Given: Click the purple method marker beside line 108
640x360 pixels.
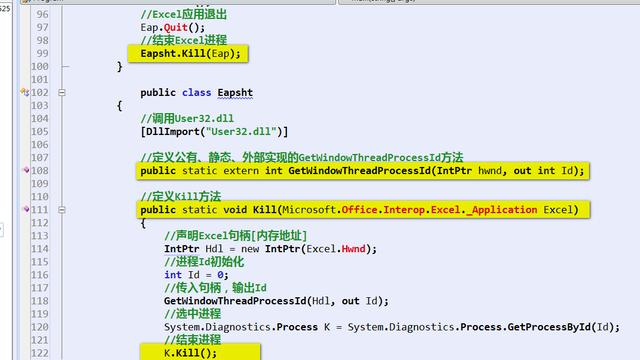Looking at the screenshot, I should point(26,170).
